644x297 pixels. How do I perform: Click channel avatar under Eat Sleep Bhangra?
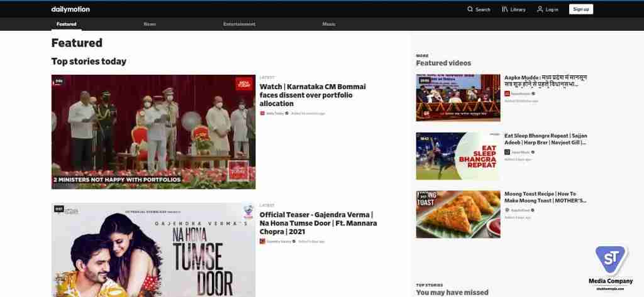pyautogui.click(x=508, y=152)
